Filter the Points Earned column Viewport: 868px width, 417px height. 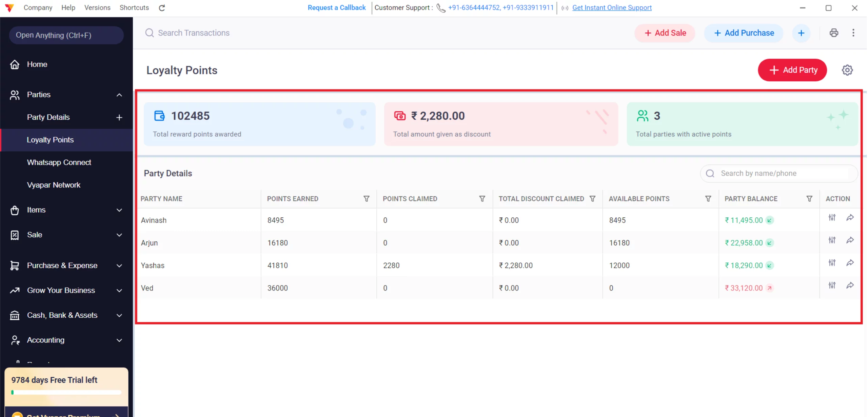pos(366,199)
